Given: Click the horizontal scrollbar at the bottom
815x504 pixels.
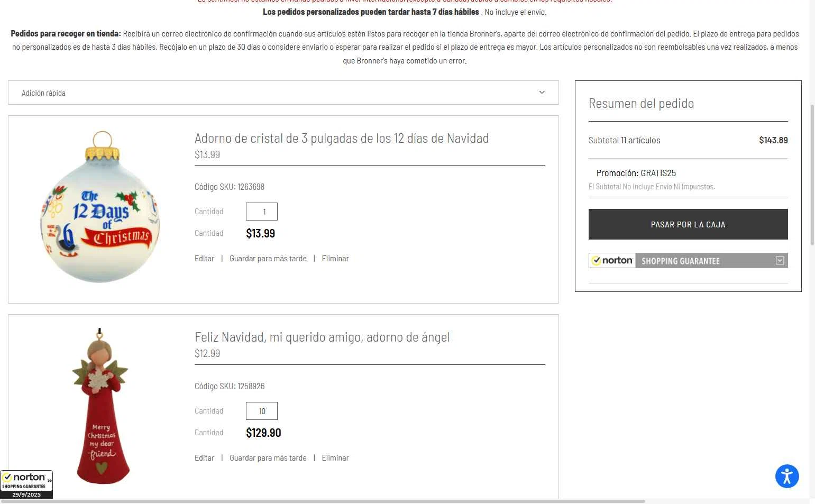Looking at the screenshot, I should pos(322,501).
